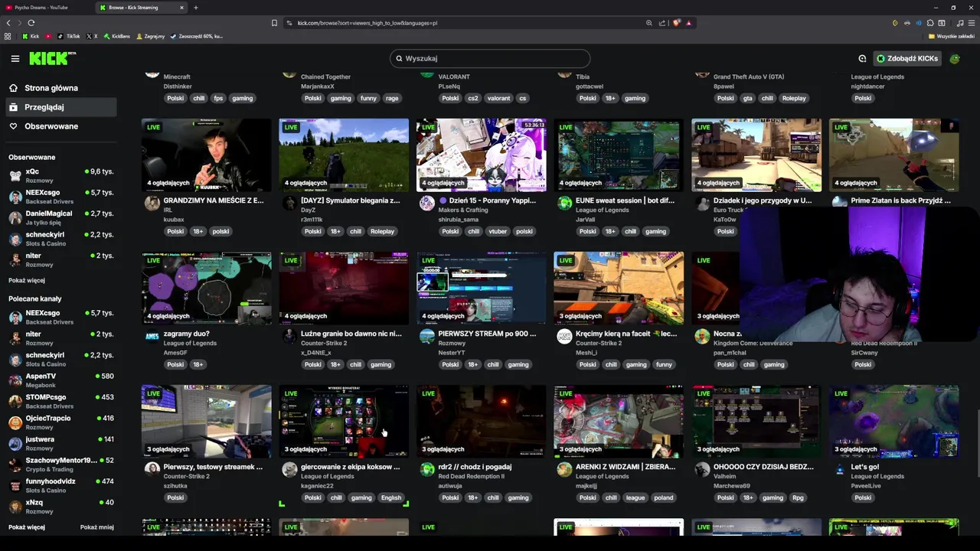Screen dimensions: 980x551
Task: Click the share icon in the address bar
Action: pos(662,23)
